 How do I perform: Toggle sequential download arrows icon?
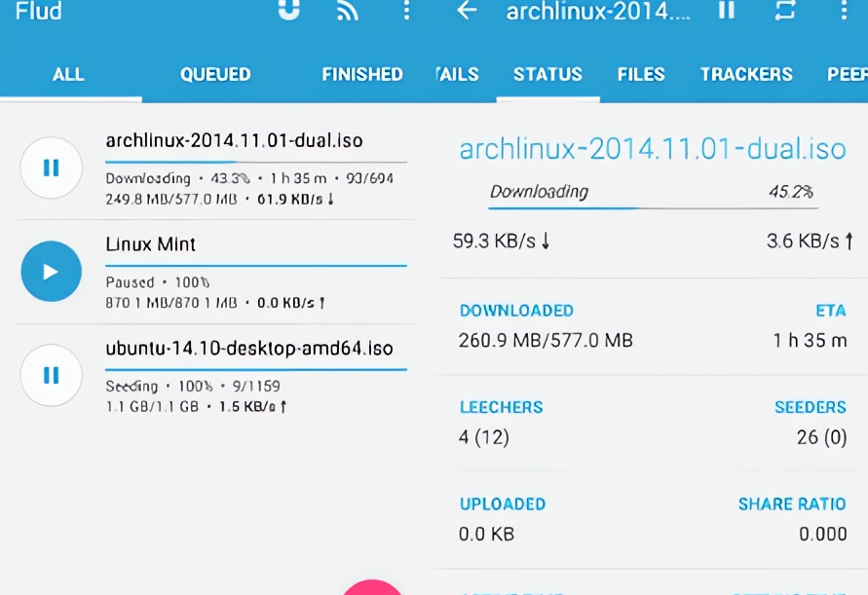[x=785, y=11]
